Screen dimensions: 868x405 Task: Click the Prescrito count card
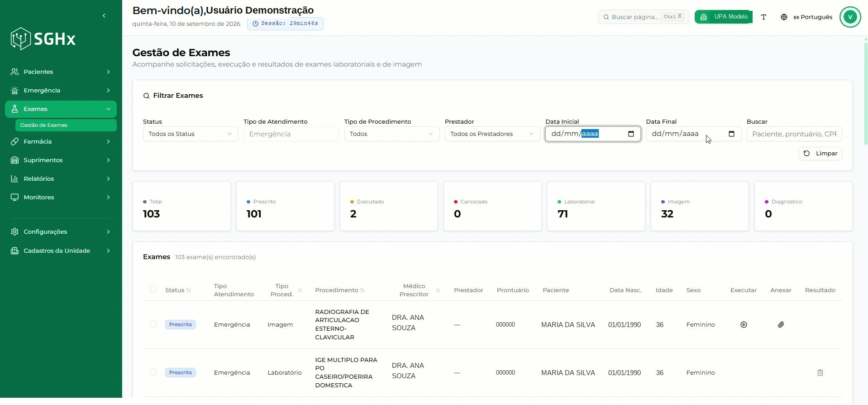tap(285, 206)
